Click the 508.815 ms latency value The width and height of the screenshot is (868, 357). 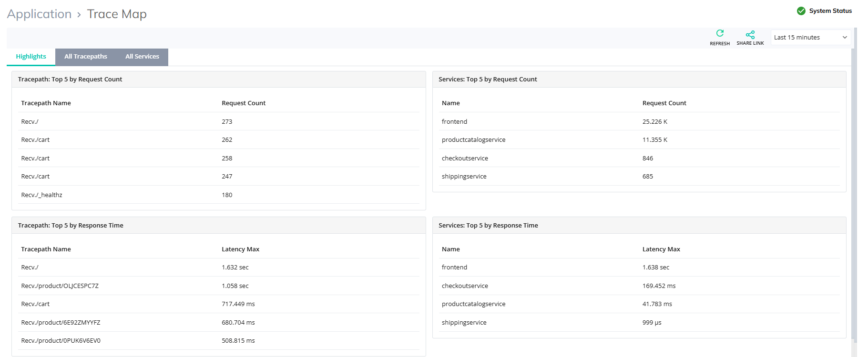[x=238, y=341]
